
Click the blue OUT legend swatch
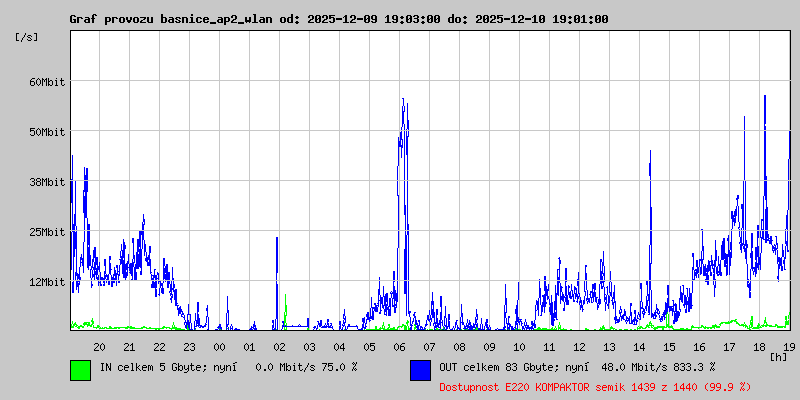point(420,370)
